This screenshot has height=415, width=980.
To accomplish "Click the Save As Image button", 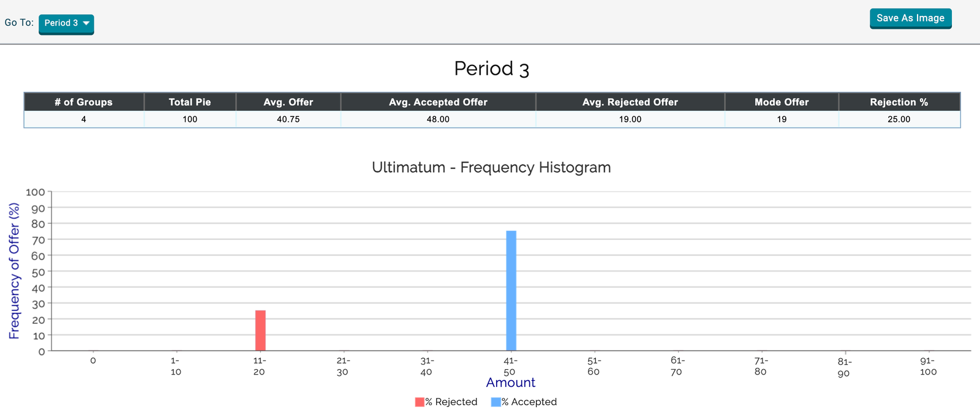I will 910,18.
